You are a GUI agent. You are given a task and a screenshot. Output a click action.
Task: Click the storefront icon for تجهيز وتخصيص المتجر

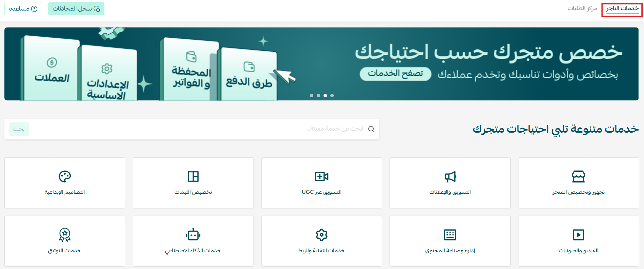tap(578, 176)
